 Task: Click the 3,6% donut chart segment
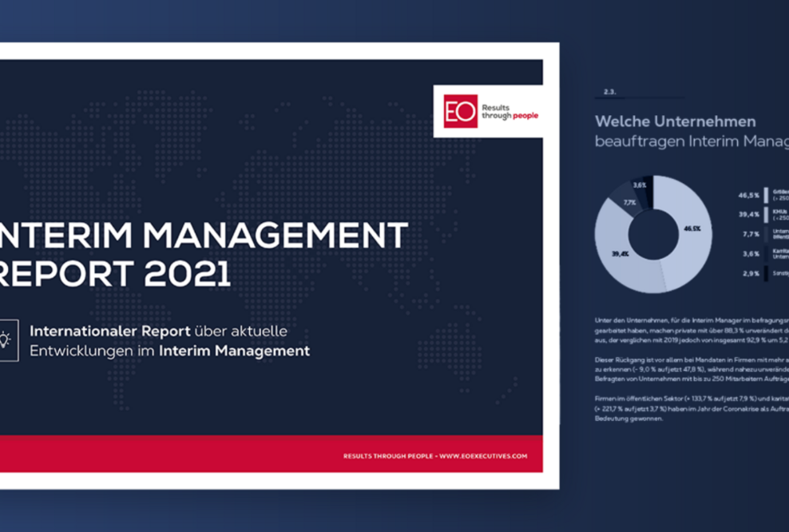coord(642,185)
